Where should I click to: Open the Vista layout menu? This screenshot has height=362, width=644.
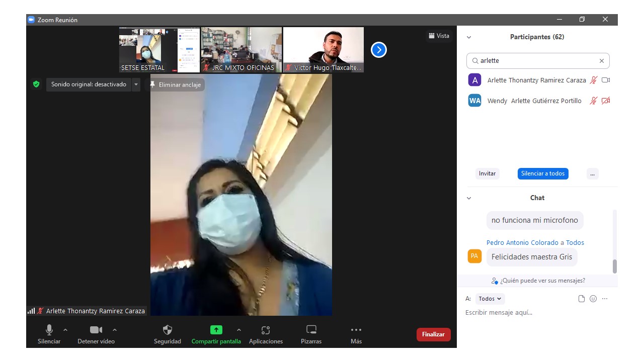click(439, 36)
